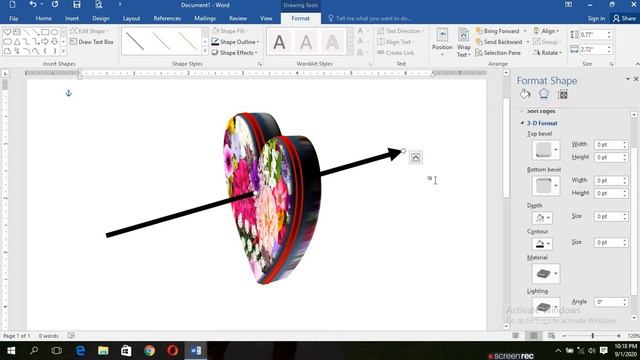The image size is (640, 360).
Task: Open the View tab
Action: (266, 18)
